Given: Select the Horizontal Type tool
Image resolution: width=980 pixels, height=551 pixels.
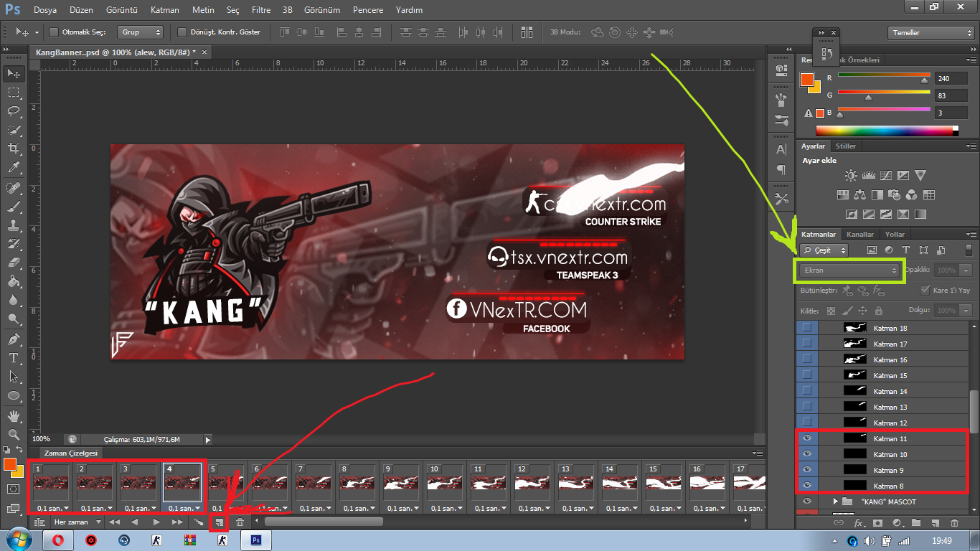Looking at the screenshot, I should tap(13, 358).
